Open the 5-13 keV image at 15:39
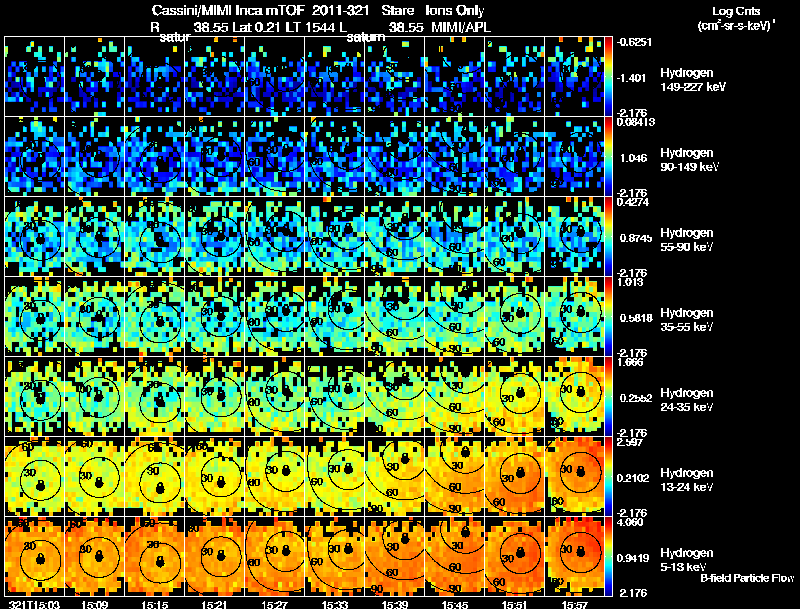Screen dimensions: 800x609 (394, 556)
